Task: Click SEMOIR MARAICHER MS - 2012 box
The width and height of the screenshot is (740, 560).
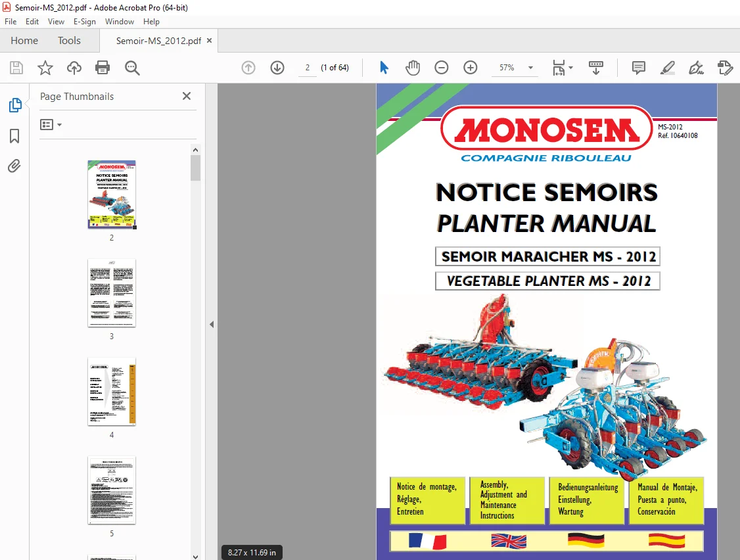Action: click(547, 256)
